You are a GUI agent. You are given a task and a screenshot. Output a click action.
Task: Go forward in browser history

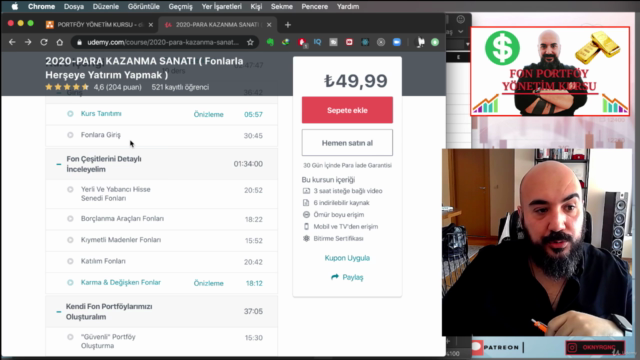tap(28, 42)
